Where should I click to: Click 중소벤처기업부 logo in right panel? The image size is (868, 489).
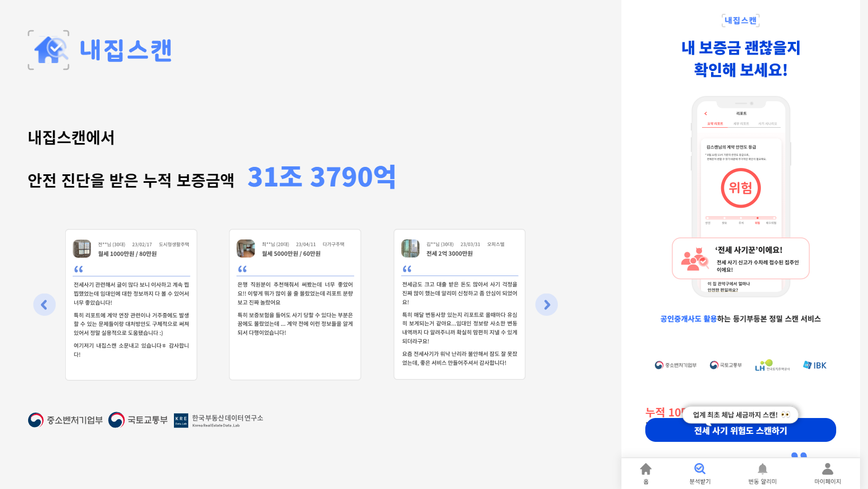pyautogui.click(x=676, y=365)
